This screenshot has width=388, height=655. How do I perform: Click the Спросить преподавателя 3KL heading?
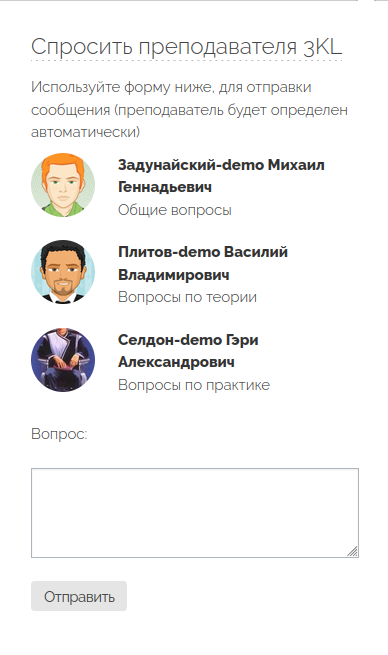(x=186, y=46)
